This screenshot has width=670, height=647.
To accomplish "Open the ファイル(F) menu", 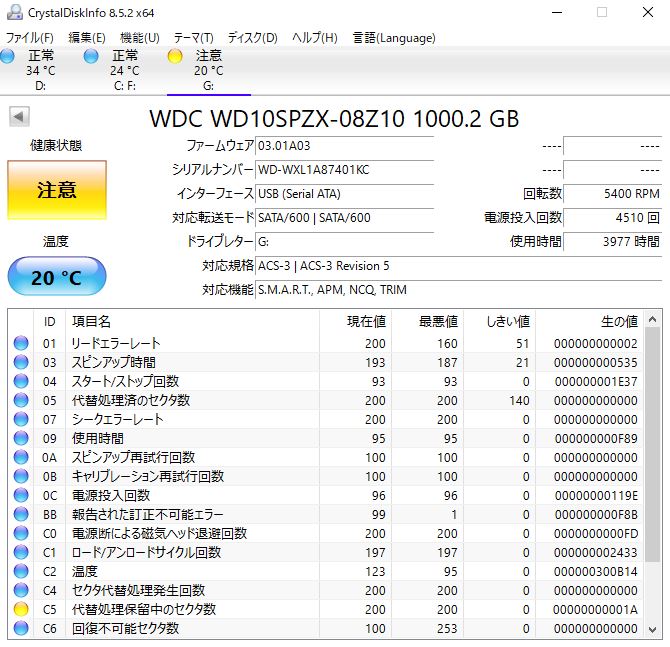I will click(x=29, y=38).
